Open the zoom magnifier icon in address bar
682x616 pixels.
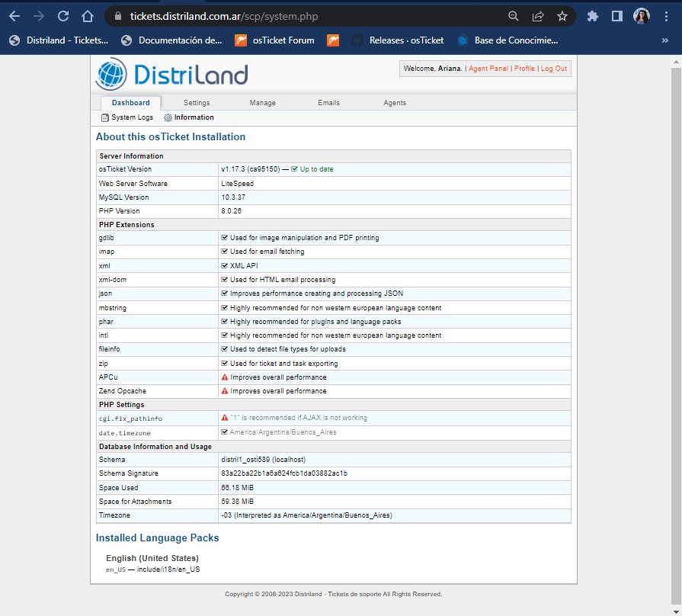coord(514,16)
